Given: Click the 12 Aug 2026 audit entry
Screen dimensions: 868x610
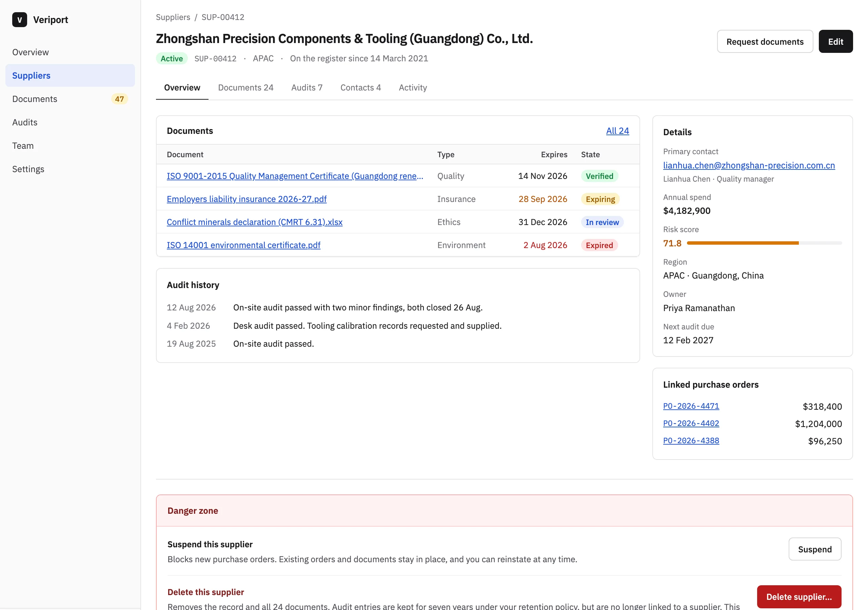Looking at the screenshot, I should click(x=398, y=308).
